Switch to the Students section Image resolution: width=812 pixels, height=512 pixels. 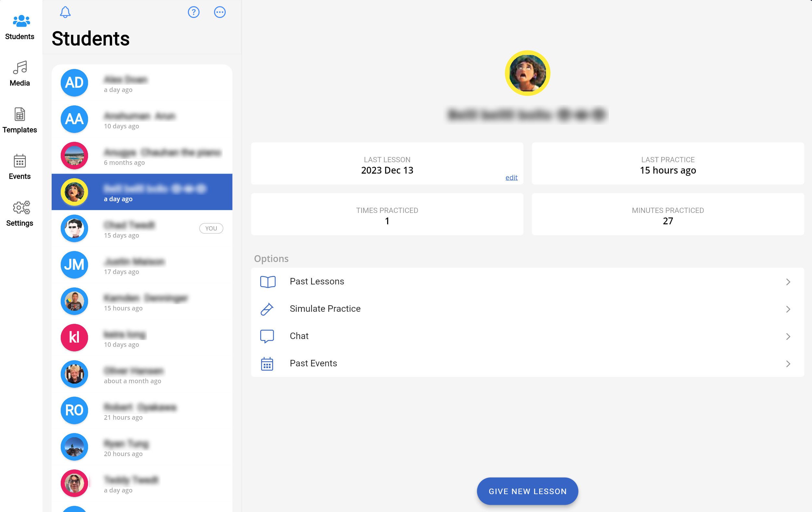click(19, 27)
